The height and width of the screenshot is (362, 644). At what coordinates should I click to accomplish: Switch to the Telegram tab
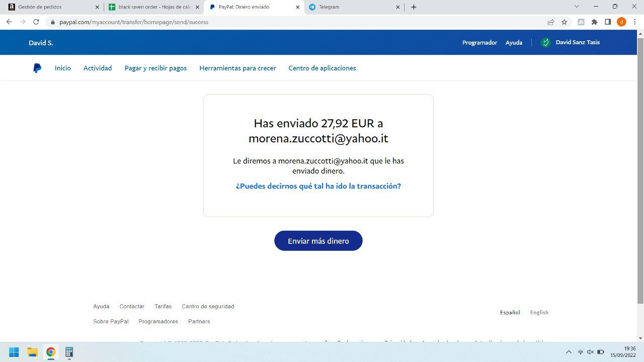click(354, 7)
